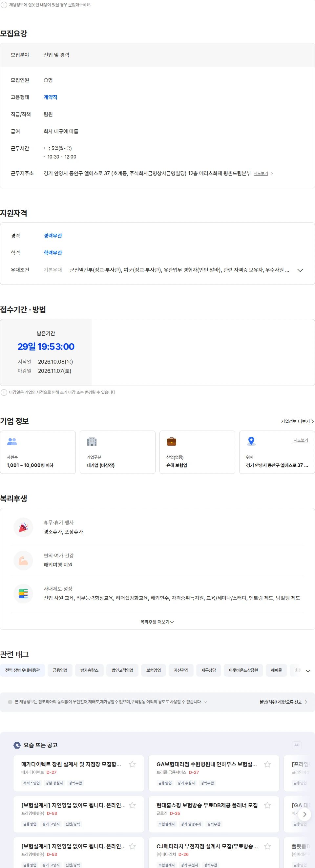
Task: Click the info icon beside 채용정보 notice
Action: click(x=4, y=5)
